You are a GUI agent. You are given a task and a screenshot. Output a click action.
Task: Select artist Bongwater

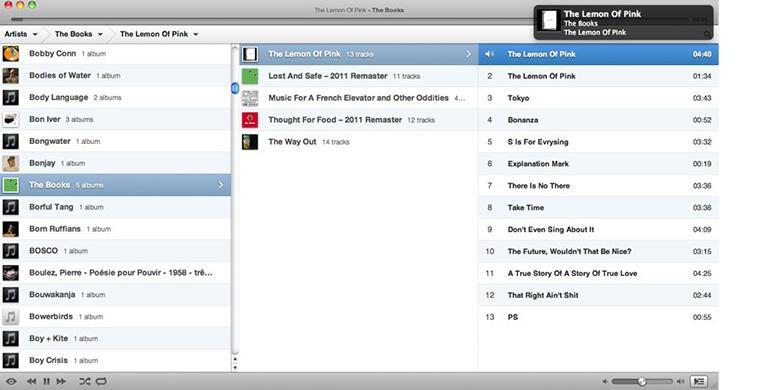pyautogui.click(x=115, y=141)
